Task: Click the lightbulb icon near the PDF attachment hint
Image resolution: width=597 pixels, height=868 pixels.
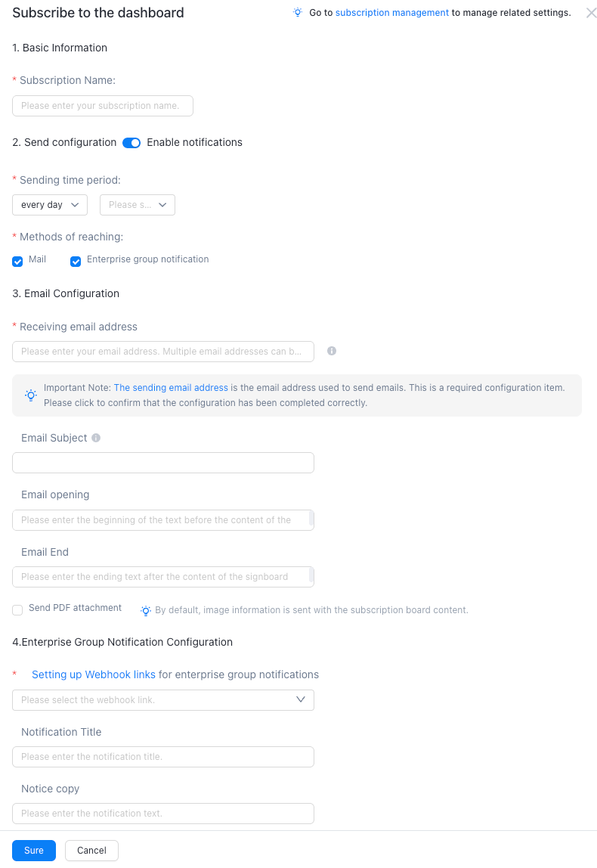Action: tap(146, 611)
